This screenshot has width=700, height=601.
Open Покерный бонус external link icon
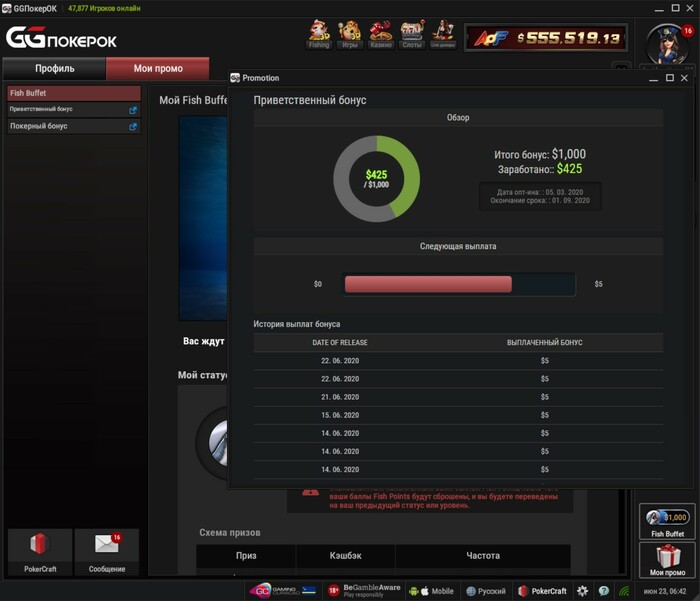(133, 126)
